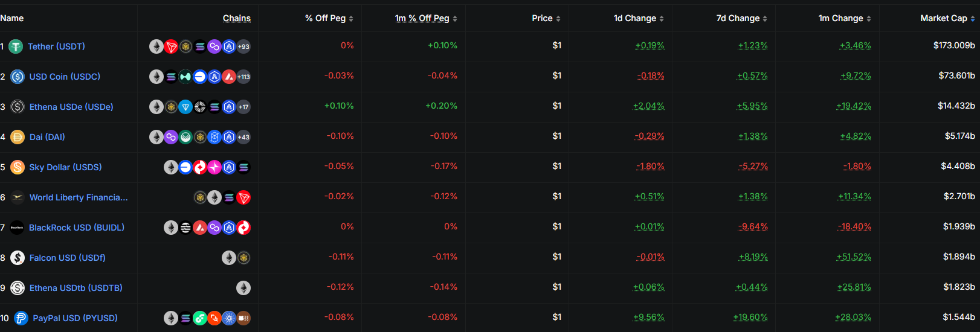Image resolution: width=980 pixels, height=332 pixels.
Task: Click the Gnosis chain icon in Dai row
Action: coord(185,137)
